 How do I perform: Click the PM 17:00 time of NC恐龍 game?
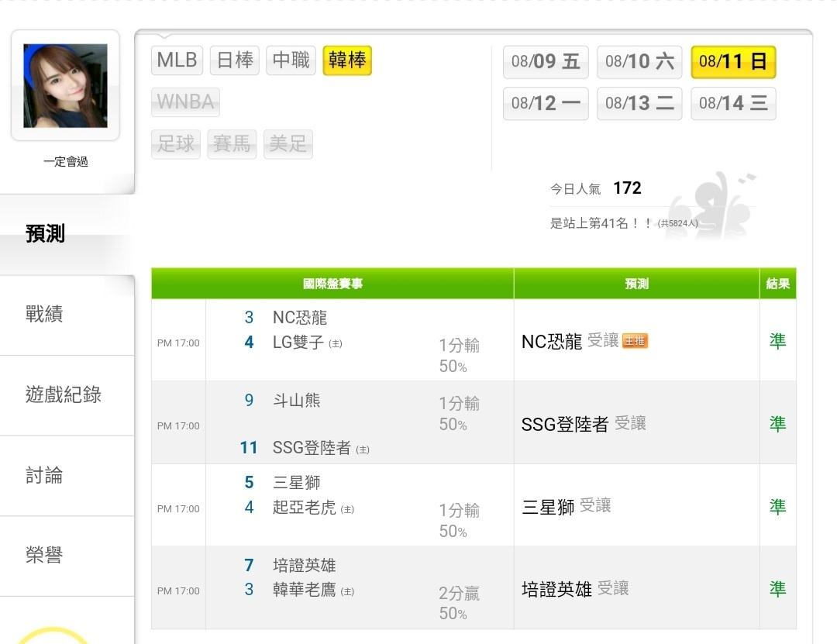pos(178,343)
